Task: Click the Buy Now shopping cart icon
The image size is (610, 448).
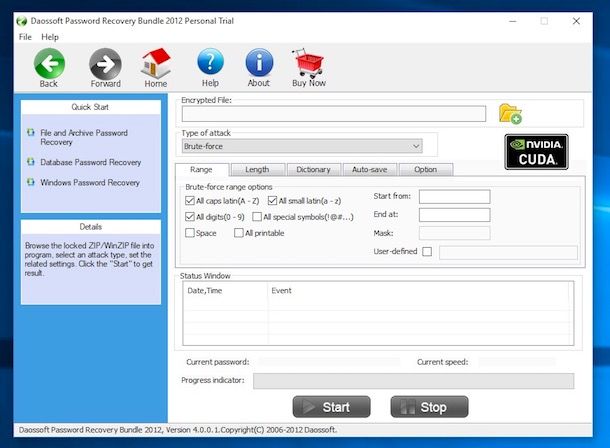Action: (x=309, y=63)
